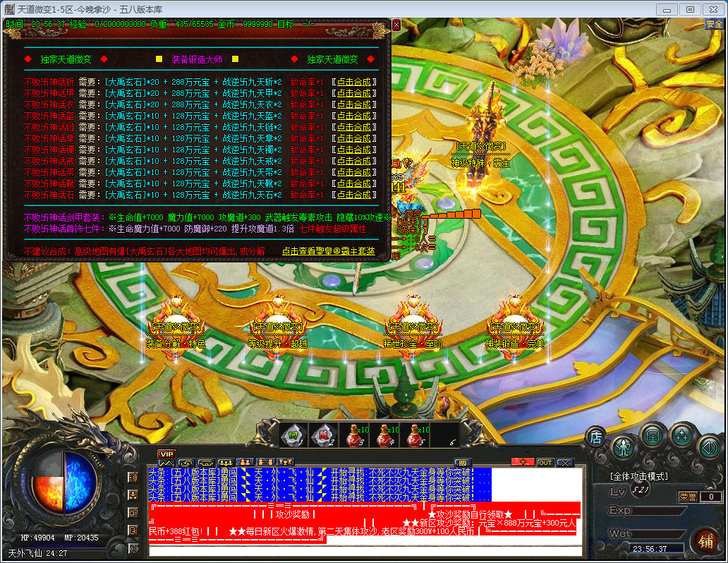
Task: Click the 不败卐神话首饰七件 set bonus line
Action: (x=195, y=229)
